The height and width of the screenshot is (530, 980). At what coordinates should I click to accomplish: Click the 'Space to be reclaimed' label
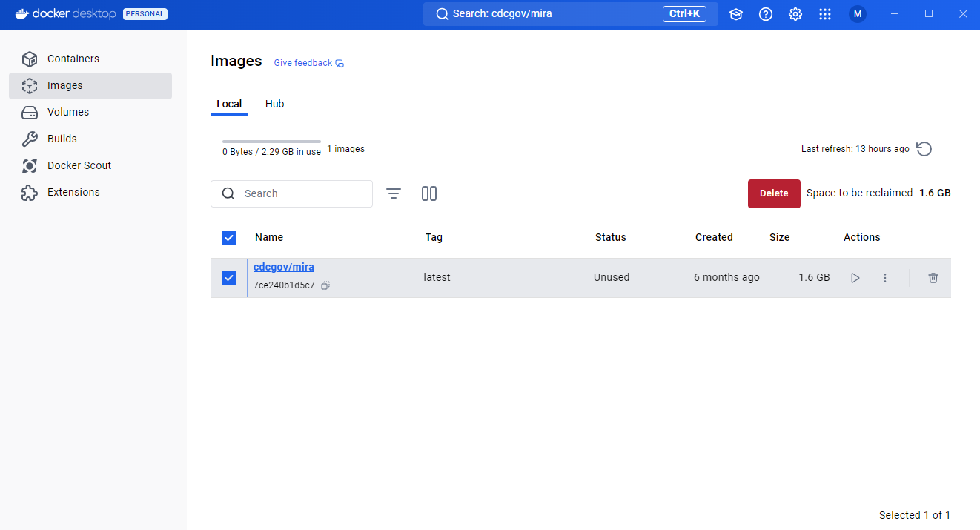pos(859,193)
